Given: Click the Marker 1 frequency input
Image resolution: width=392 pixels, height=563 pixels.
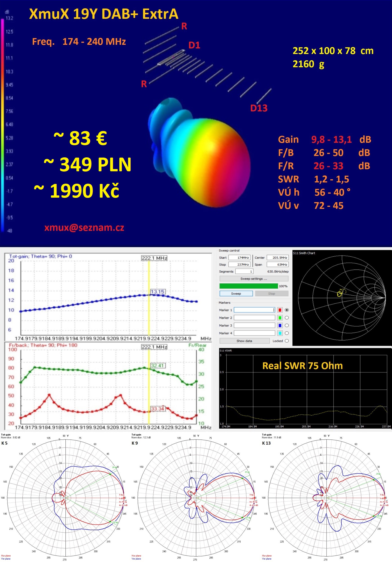Looking at the screenshot, I should [255, 310].
